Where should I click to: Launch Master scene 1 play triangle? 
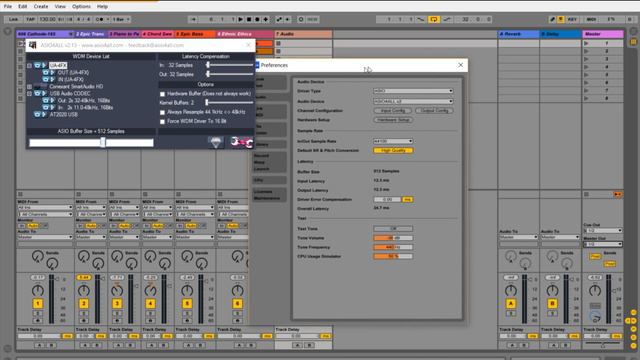point(587,43)
